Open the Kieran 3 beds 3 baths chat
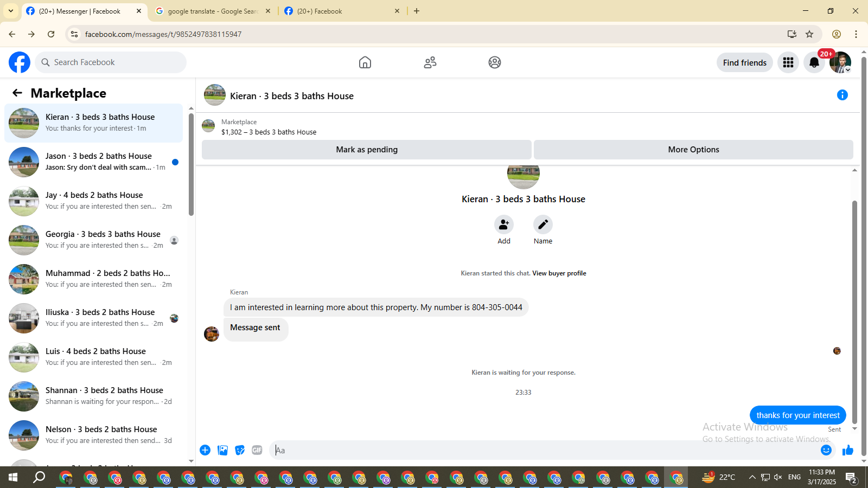868x488 pixels. [94, 123]
